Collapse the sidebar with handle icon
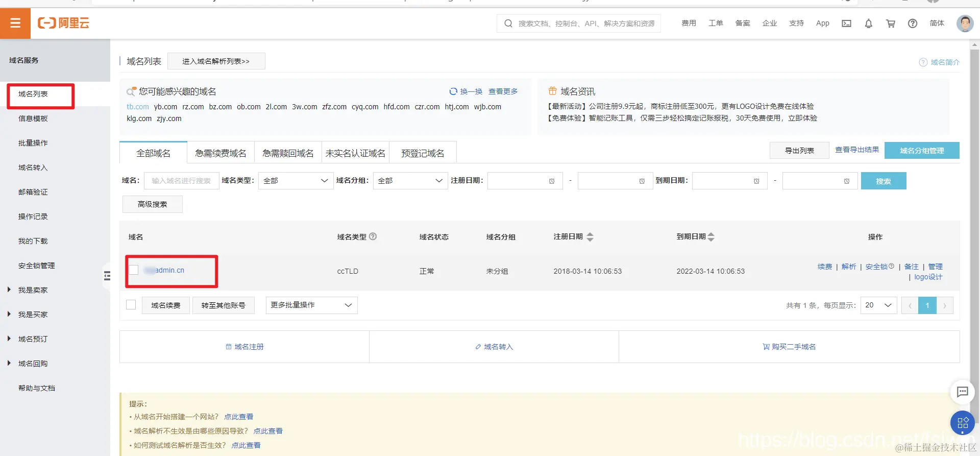Screen dimensions: 980x456 [x=107, y=276]
